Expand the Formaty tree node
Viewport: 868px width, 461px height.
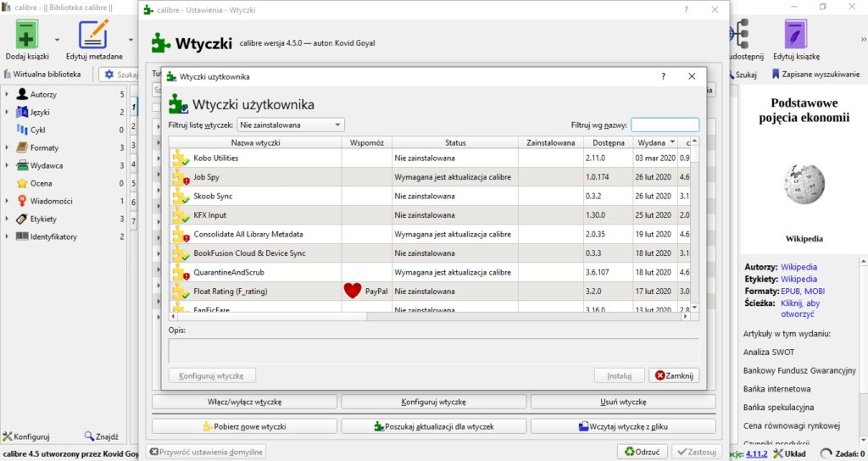(7, 147)
